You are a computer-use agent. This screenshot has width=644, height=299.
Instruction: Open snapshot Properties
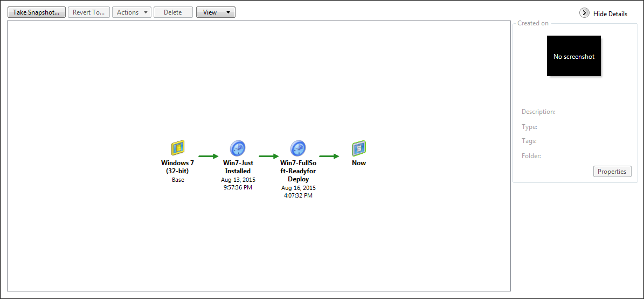(x=612, y=172)
